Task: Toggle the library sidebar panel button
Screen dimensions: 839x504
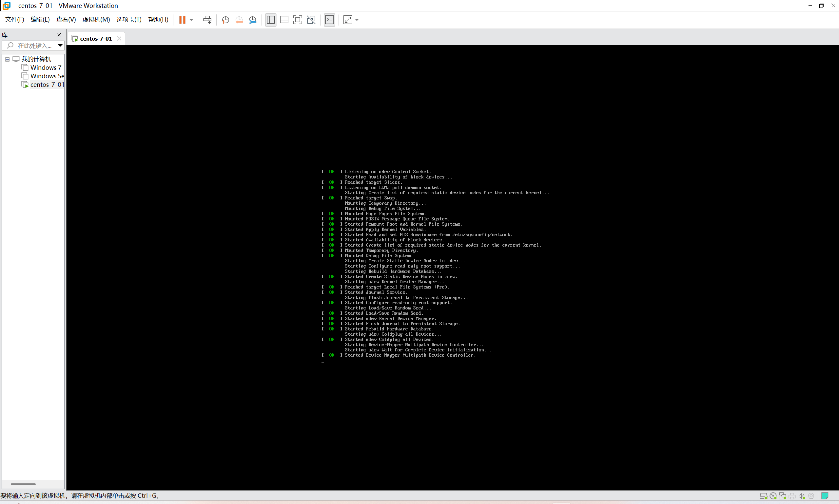Action: pyautogui.click(x=270, y=20)
